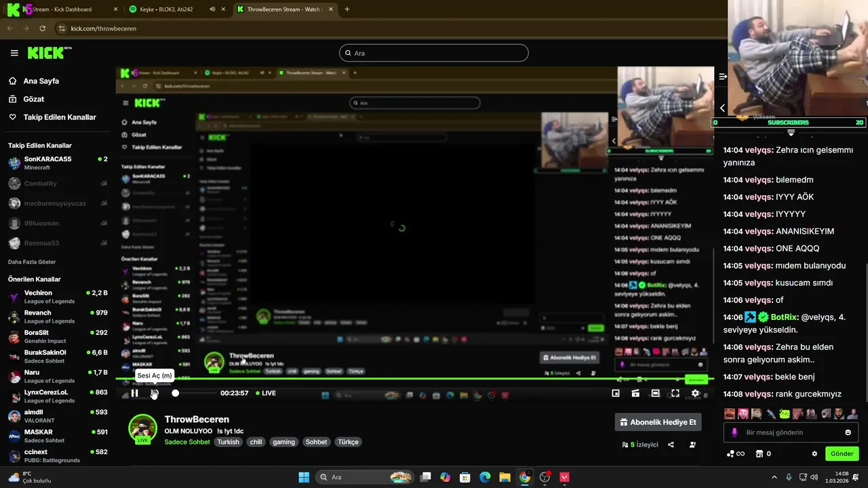Screen dimensions: 868x488
Task: Open the Kick hamburger menu
Action: coord(14,53)
